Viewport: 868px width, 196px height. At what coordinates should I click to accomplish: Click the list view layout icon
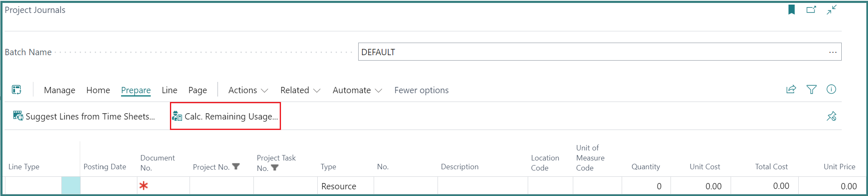(17, 90)
